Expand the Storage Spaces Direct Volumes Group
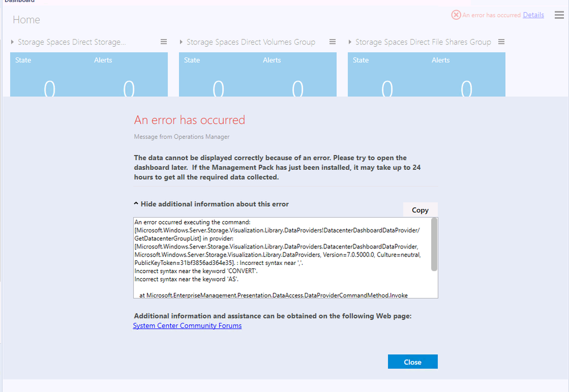 (x=181, y=42)
